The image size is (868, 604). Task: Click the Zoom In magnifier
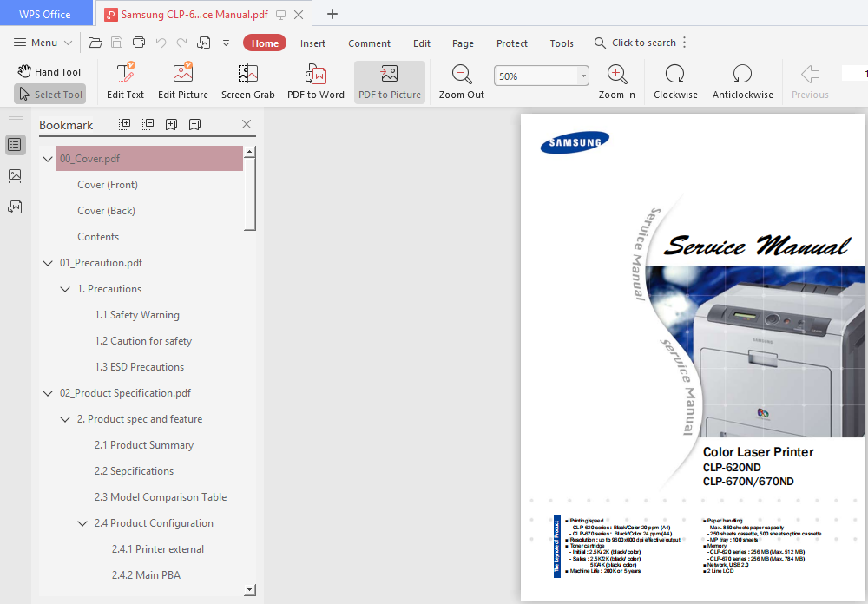(616, 82)
